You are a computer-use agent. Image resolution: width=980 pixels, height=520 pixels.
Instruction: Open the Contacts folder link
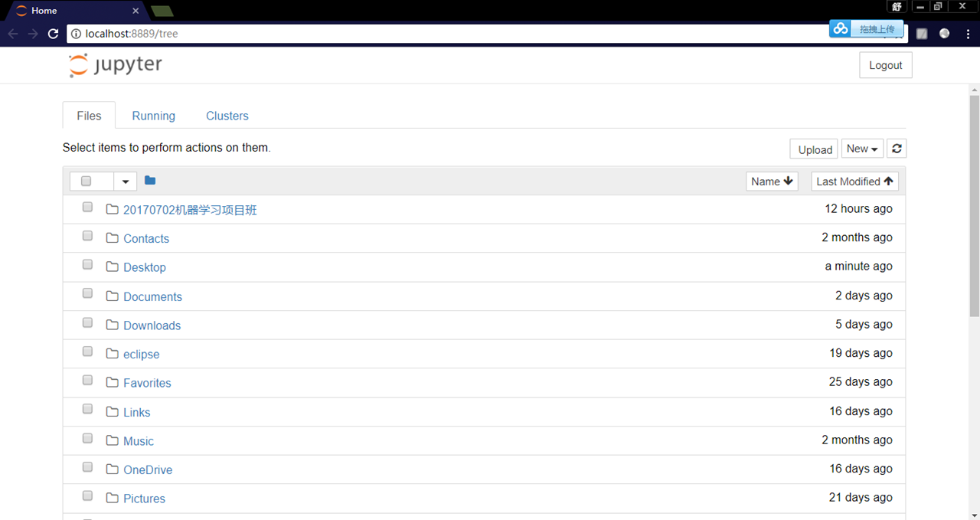pos(146,238)
